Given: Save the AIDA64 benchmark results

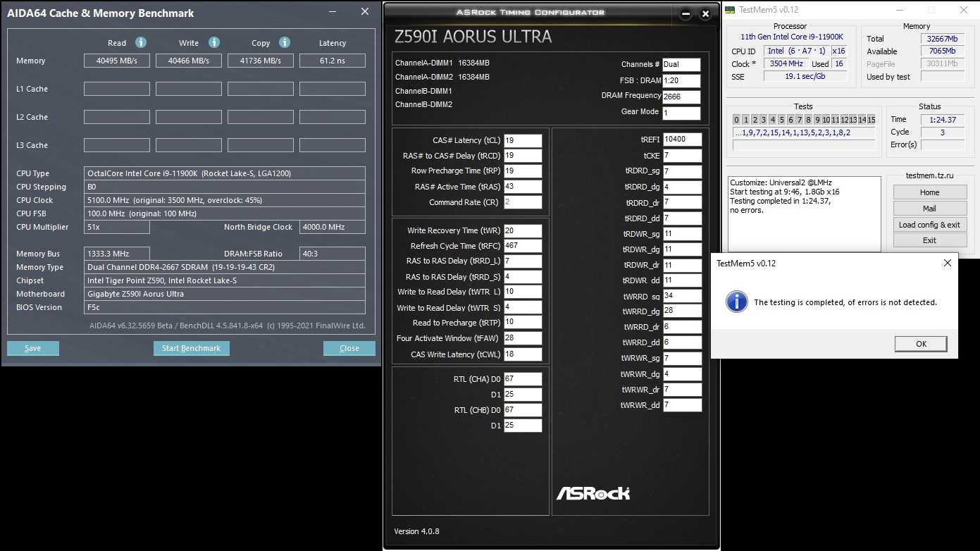Looking at the screenshot, I should [32, 348].
